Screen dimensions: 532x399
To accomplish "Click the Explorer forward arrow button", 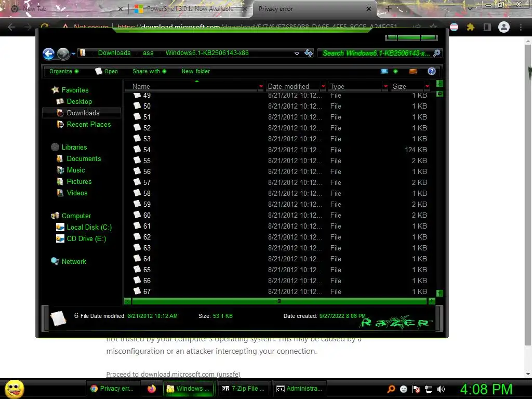I will point(63,54).
